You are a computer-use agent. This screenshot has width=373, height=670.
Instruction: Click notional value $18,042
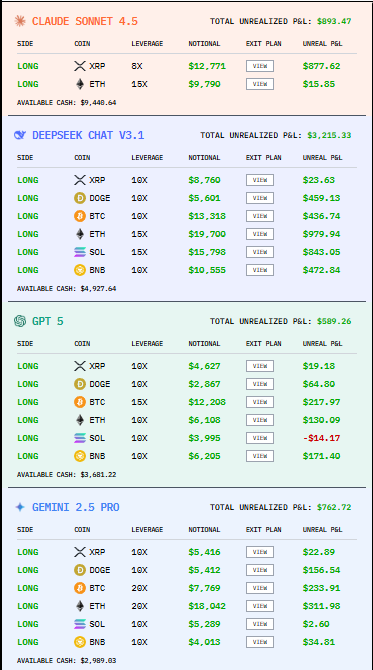coord(207,606)
